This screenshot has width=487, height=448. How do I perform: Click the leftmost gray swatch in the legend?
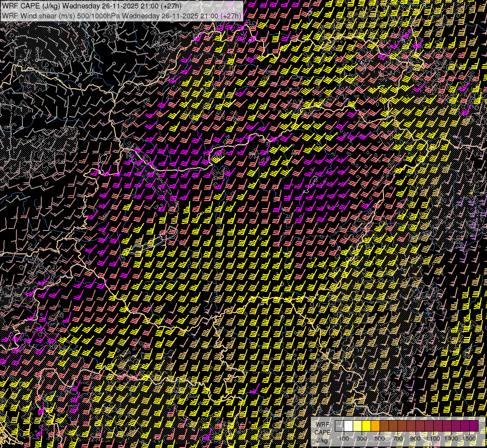click(339, 426)
